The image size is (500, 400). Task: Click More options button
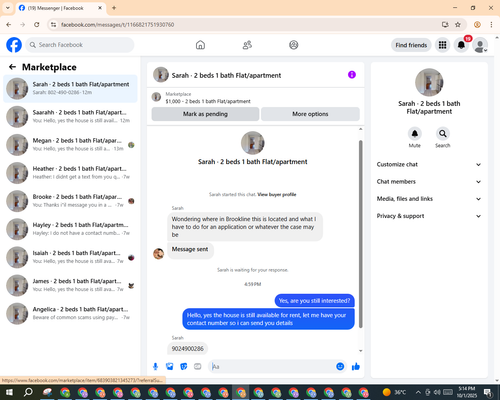(x=310, y=114)
